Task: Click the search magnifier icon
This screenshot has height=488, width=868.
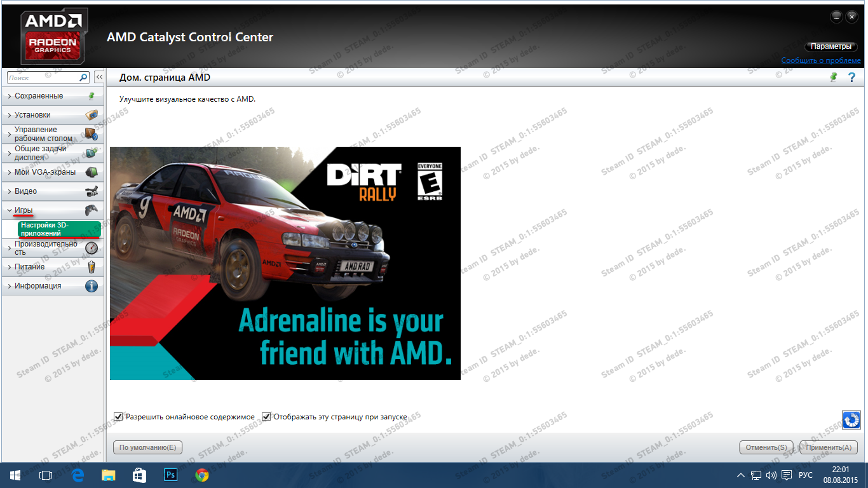Action: point(83,78)
